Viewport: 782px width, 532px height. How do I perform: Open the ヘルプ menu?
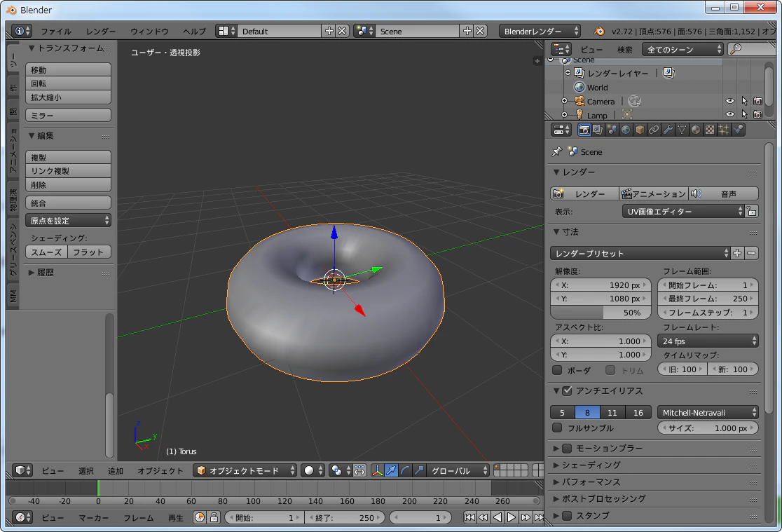click(194, 32)
